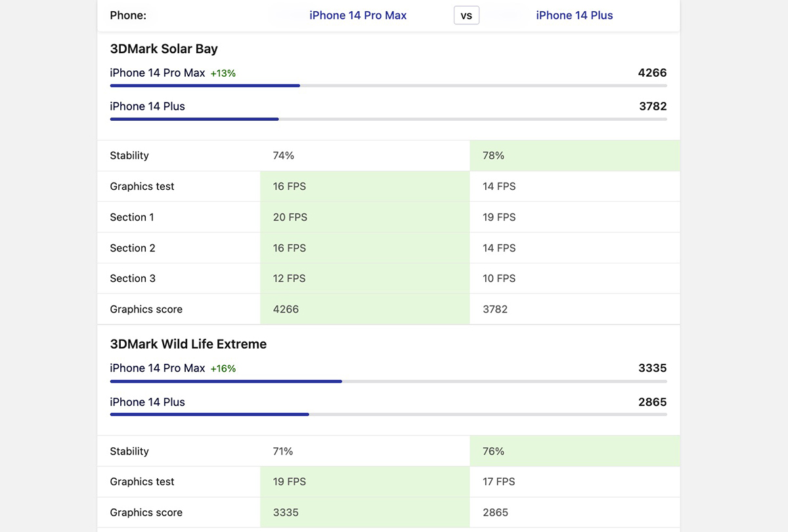Open the iPhone 14 Pro Max link
Image resolution: width=788 pixels, height=532 pixels.
tap(358, 15)
